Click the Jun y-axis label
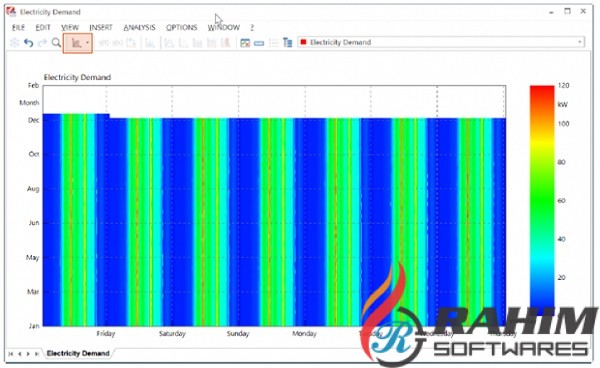Viewport: 600px width, 368px height. tap(34, 223)
